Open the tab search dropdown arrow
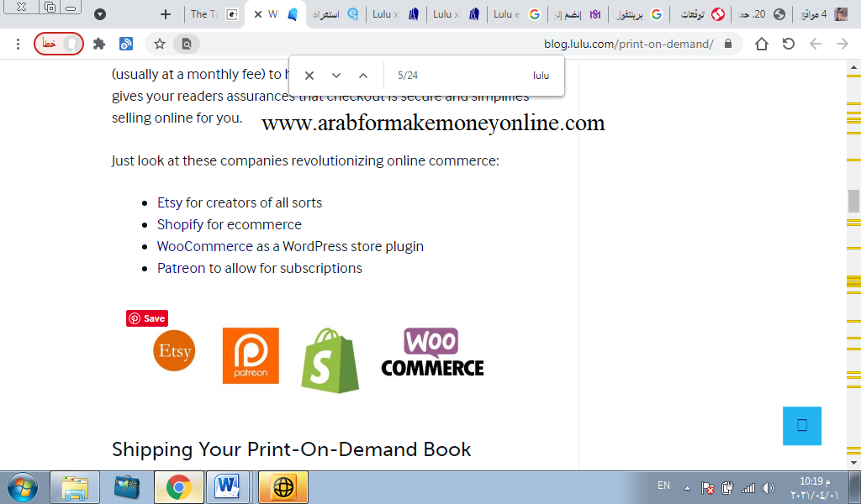 point(100,14)
